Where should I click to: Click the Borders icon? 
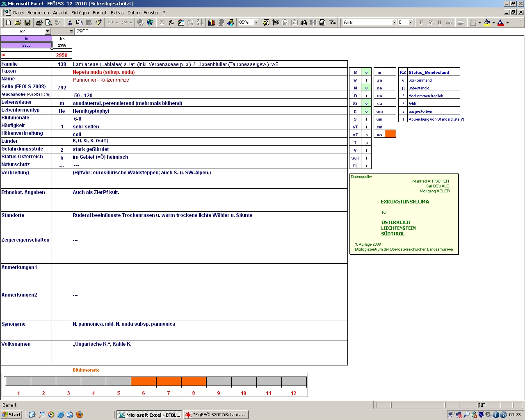pos(473,23)
